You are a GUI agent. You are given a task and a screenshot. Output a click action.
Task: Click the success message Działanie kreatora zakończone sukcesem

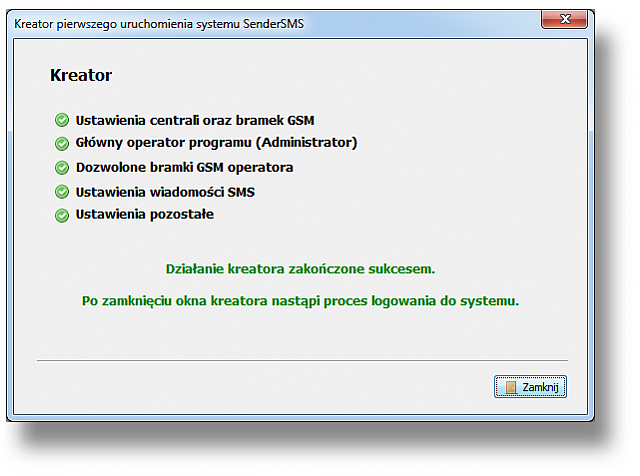300,269
